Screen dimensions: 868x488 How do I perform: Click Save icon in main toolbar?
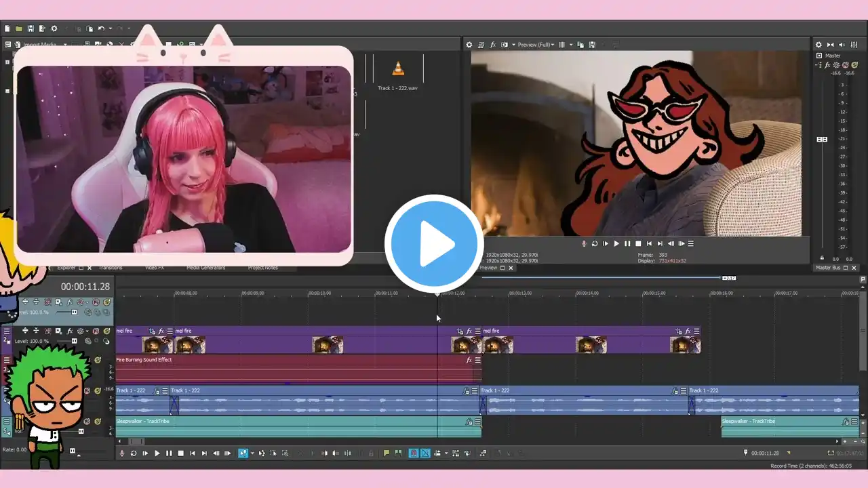pyautogui.click(x=31, y=28)
